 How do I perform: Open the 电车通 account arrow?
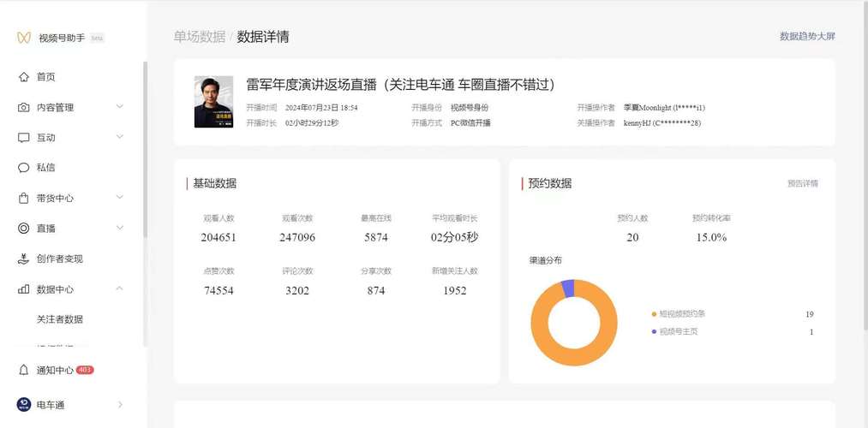(120, 405)
